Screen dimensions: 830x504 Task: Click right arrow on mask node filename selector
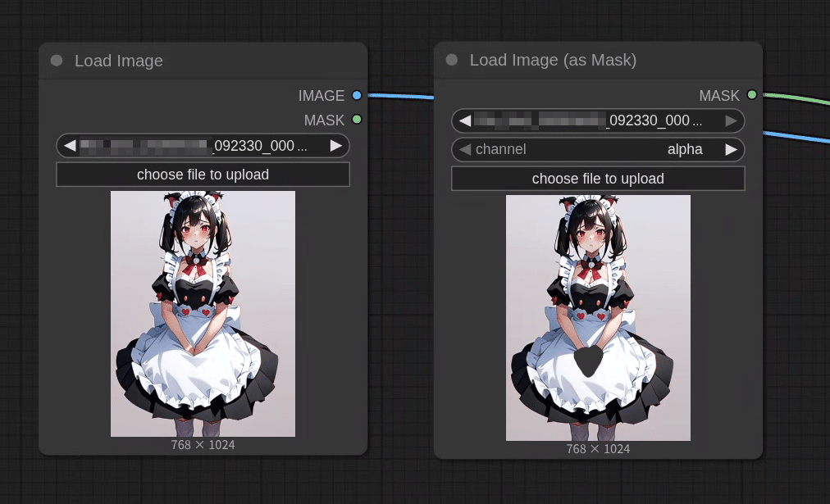[x=732, y=120]
